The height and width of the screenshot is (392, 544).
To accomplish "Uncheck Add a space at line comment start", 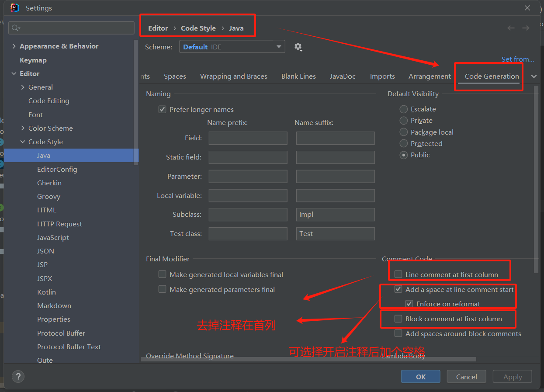I will click(x=398, y=289).
